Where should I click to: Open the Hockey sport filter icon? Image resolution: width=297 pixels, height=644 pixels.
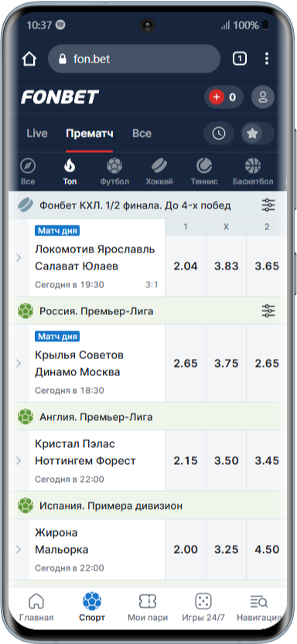(159, 166)
